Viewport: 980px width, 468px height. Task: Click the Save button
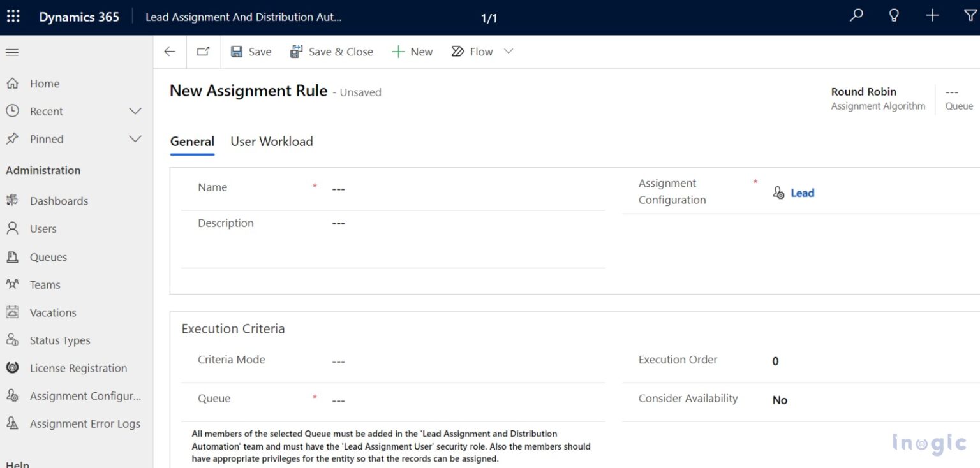coord(251,52)
